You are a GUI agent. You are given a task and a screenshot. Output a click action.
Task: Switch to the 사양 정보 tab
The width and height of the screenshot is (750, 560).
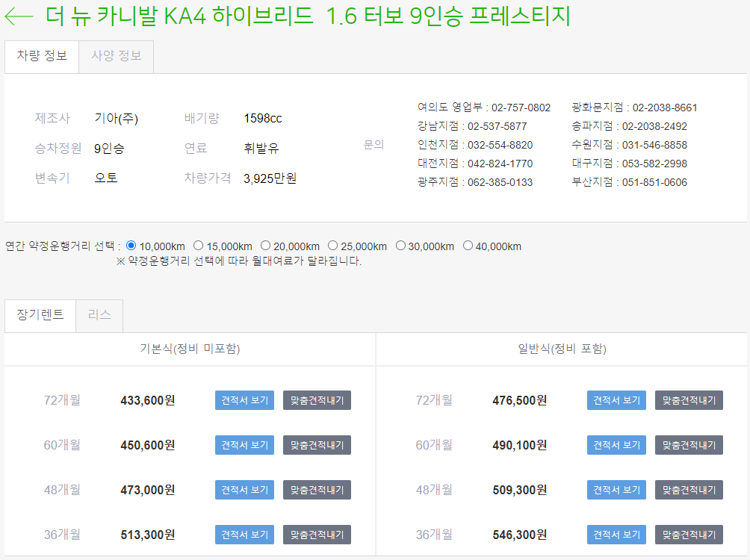(117, 57)
